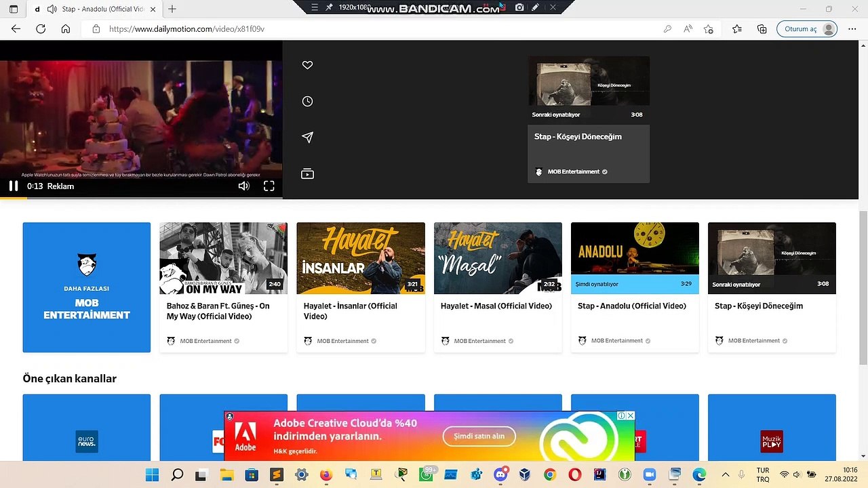The width and height of the screenshot is (868, 488).
Task: Seek on the video progress bar
Action: [141, 198]
